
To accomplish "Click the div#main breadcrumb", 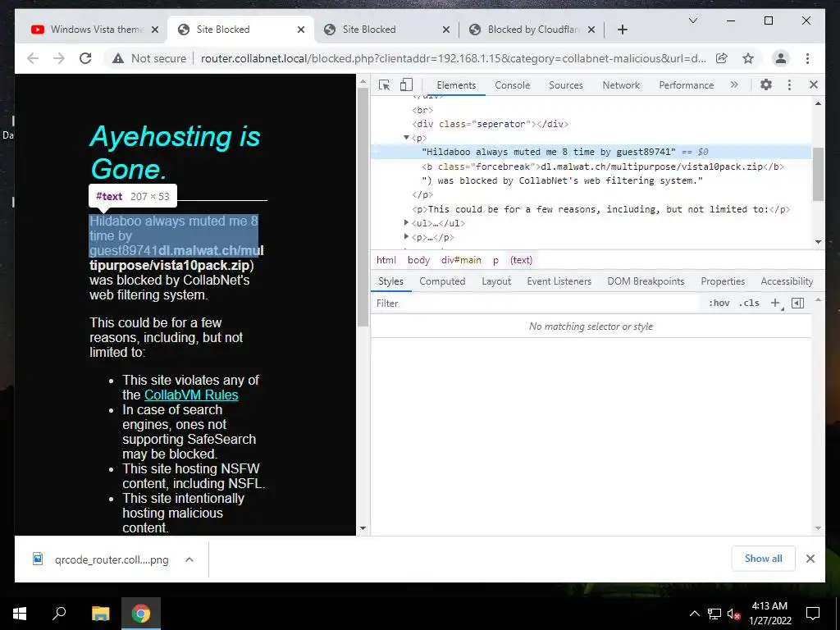I will 461,260.
